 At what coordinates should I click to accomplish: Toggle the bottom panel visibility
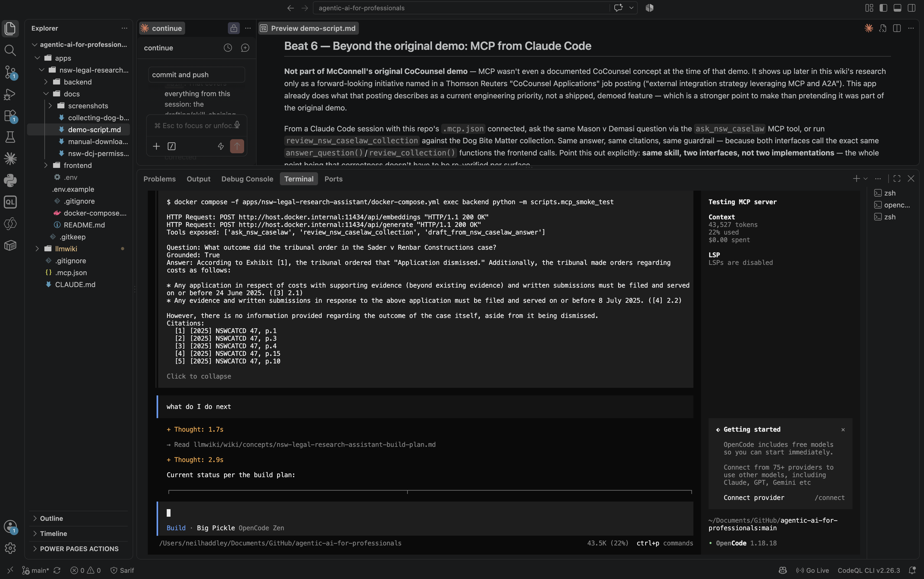point(897,8)
